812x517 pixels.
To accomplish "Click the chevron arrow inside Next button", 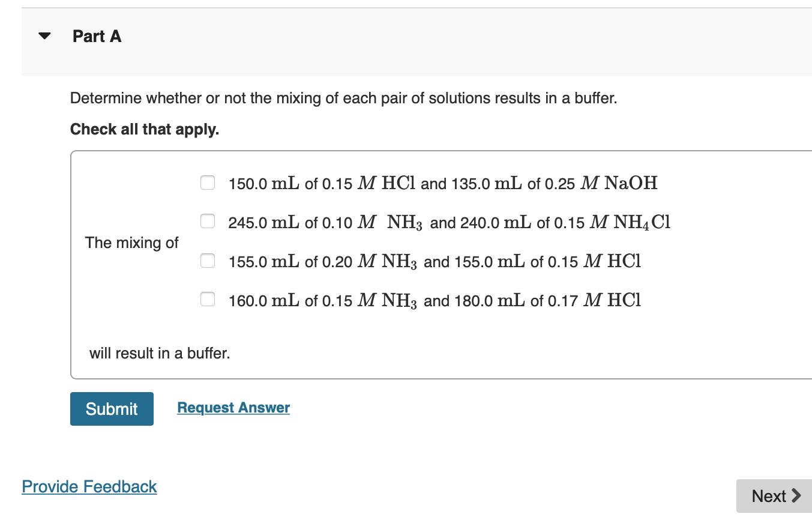I will 797,495.
